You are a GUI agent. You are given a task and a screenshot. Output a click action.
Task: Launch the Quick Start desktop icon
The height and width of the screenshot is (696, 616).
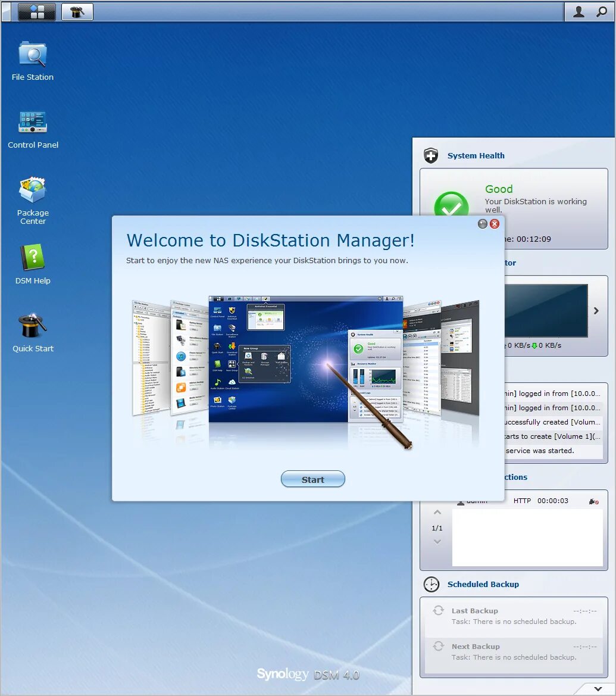point(33,333)
